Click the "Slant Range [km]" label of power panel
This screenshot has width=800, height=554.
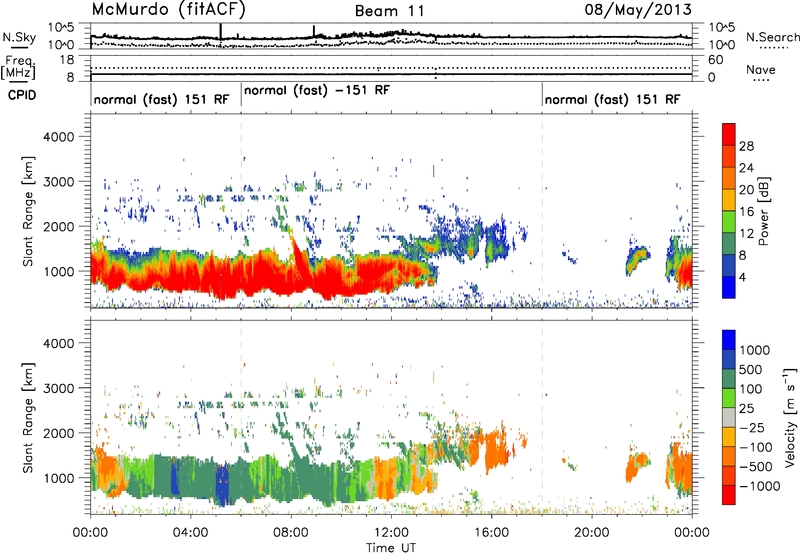pyautogui.click(x=28, y=211)
